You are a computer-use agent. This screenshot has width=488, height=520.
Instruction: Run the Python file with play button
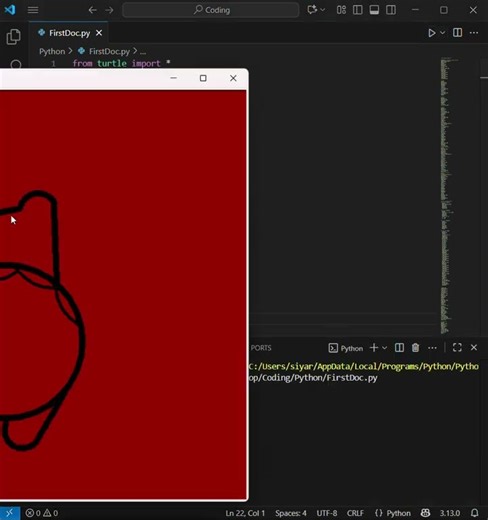tap(432, 33)
